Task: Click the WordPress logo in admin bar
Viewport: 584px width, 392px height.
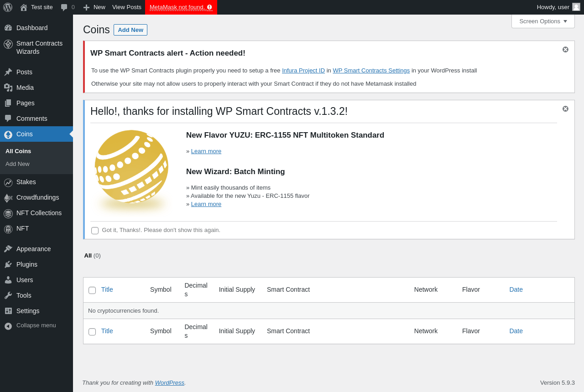Action: [x=8, y=7]
